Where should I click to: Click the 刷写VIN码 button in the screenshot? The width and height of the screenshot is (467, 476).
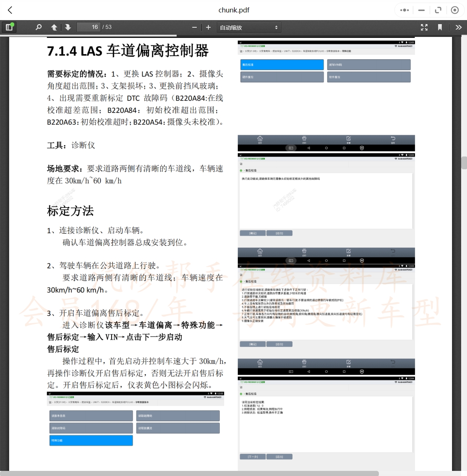click(369, 64)
